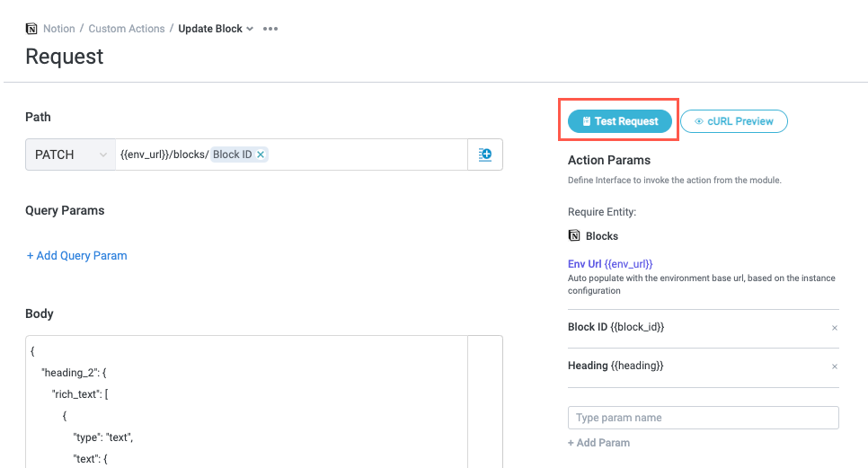Click the Update Block breadcrumb title
868x468 pixels.
(x=210, y=29)
